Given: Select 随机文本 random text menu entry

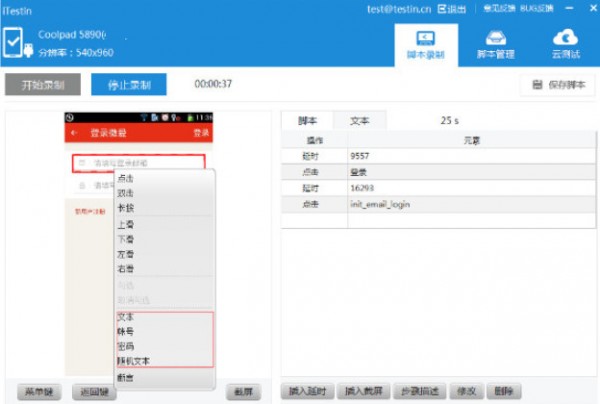Looking at the screenshot, I should point(132,360).
